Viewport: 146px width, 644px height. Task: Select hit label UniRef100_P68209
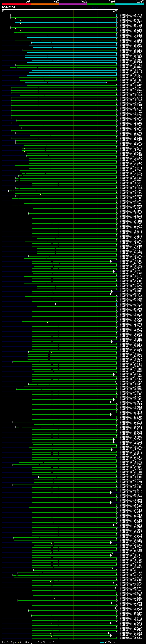[x=131, y=70]
